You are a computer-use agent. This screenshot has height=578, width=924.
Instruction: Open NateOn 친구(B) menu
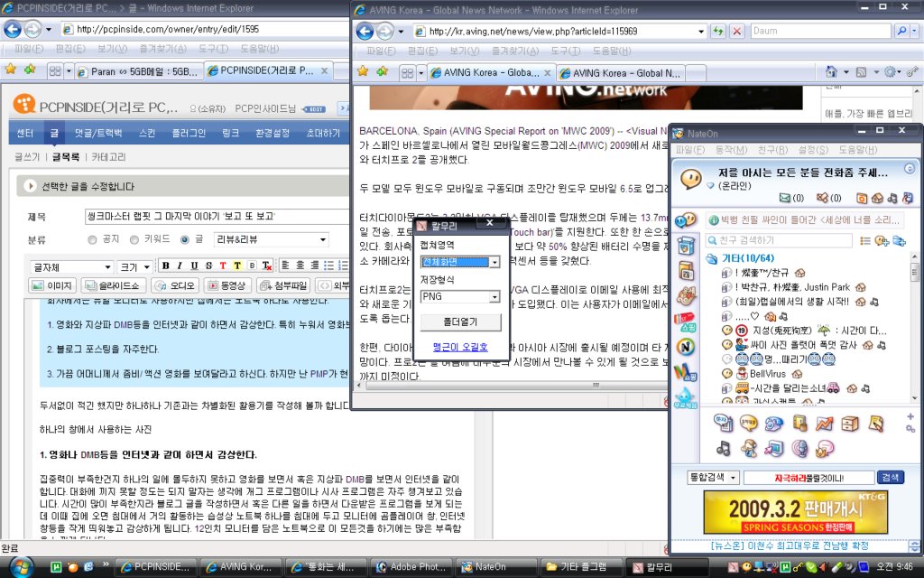772,150
